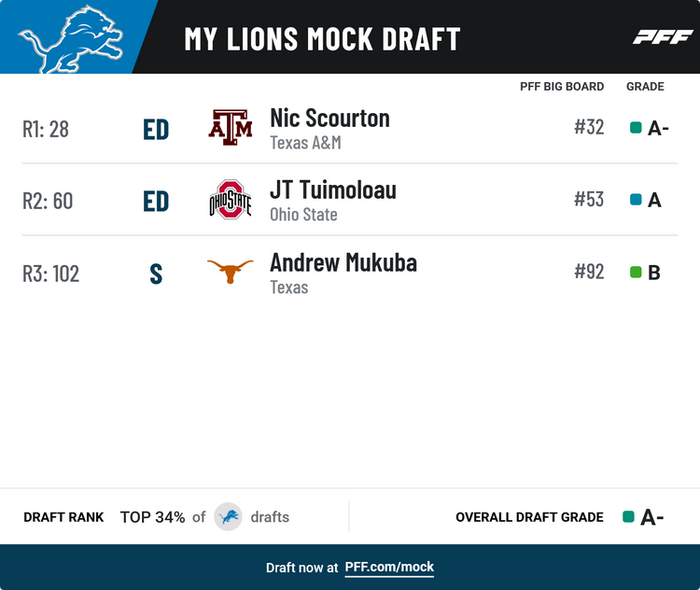Click the Ohio State team logo
The image size is (700, 590).
click(230, 200)
